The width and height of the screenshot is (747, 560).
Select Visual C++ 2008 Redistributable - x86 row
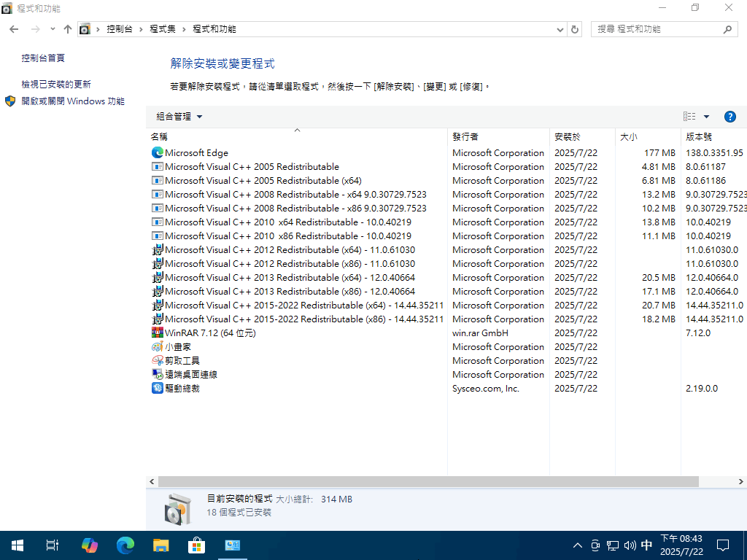446,208
